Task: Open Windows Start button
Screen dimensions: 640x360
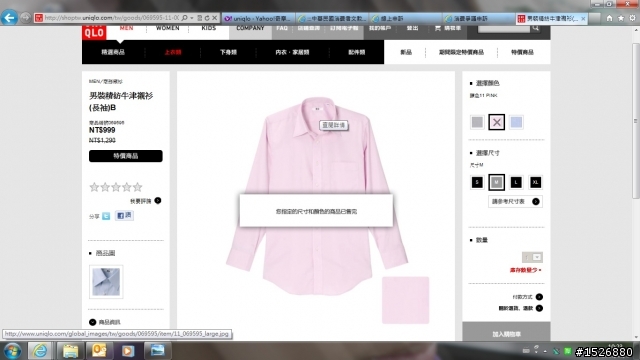Action: tap(12, 351)
